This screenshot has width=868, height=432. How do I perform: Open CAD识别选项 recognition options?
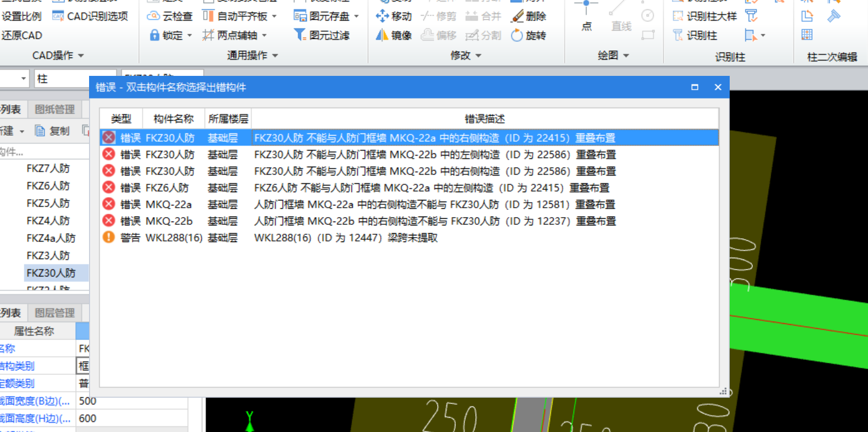[90, 16]
